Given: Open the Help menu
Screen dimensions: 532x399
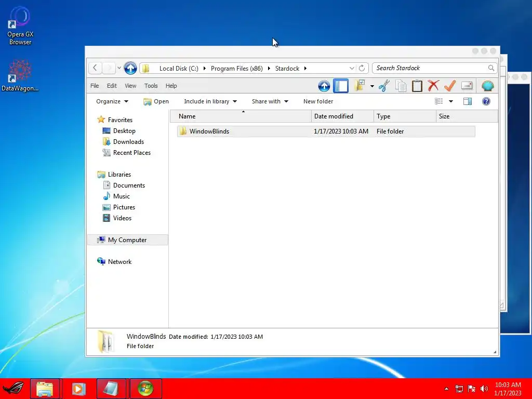Looking at the screenshot, I should click(171, 86).
